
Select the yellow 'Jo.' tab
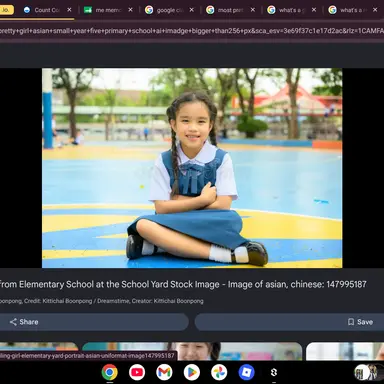(x=6, y=10)
